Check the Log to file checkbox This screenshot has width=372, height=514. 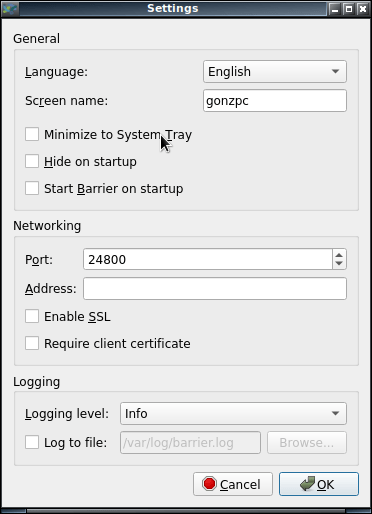(x=32, y=442)
